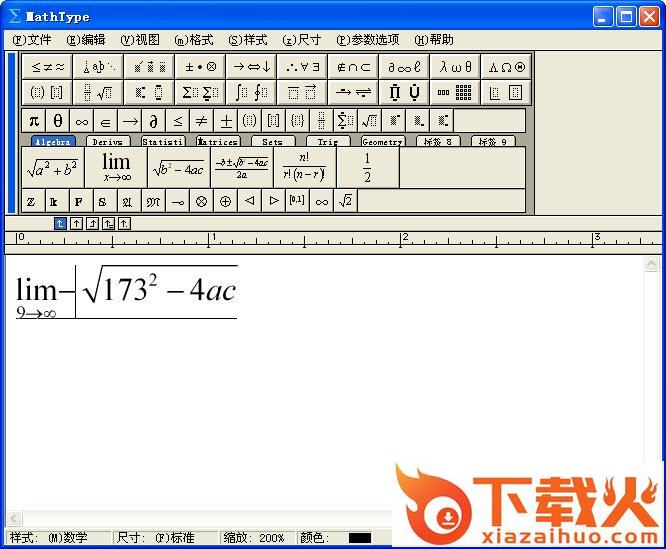
Task: Insert the right triangle symbol
Action: 274,201
